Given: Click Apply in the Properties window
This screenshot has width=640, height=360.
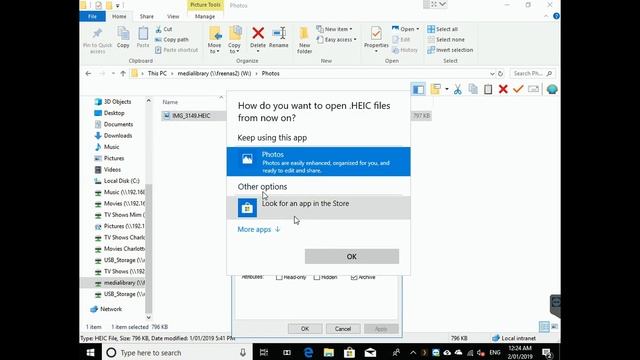Looking at the screenshot, I should [x=381, y=329].
